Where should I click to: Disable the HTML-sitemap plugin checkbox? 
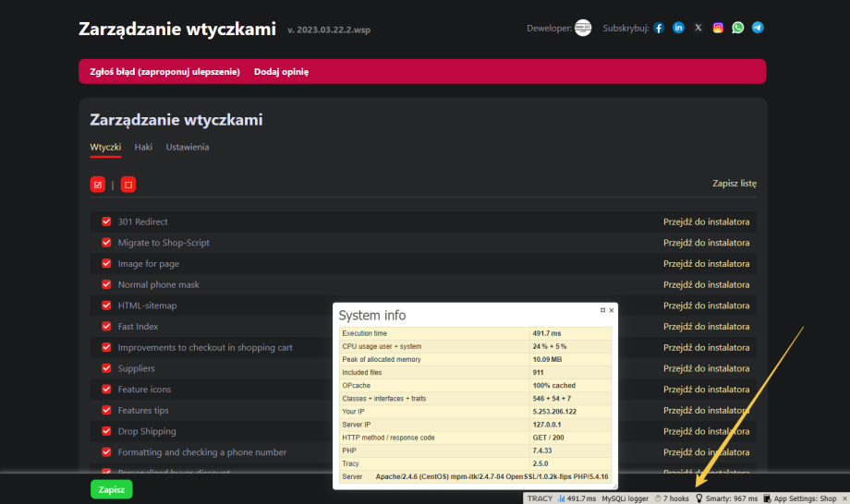(x=106, y=306)
